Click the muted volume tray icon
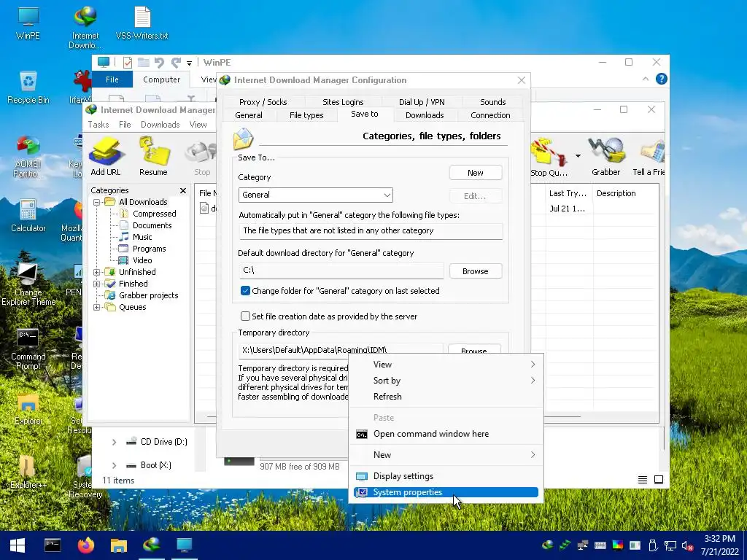Image resolution: width=747 pixels, height=560 pixels. pyautogui.click(x=687, y=545)
